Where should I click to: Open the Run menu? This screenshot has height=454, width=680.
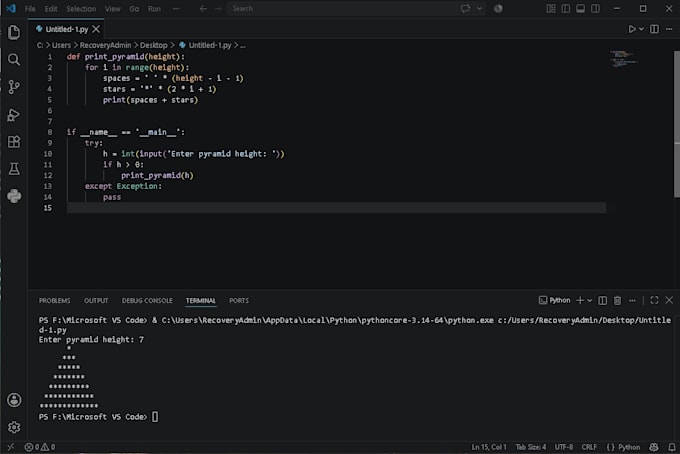tap(154, 9)
